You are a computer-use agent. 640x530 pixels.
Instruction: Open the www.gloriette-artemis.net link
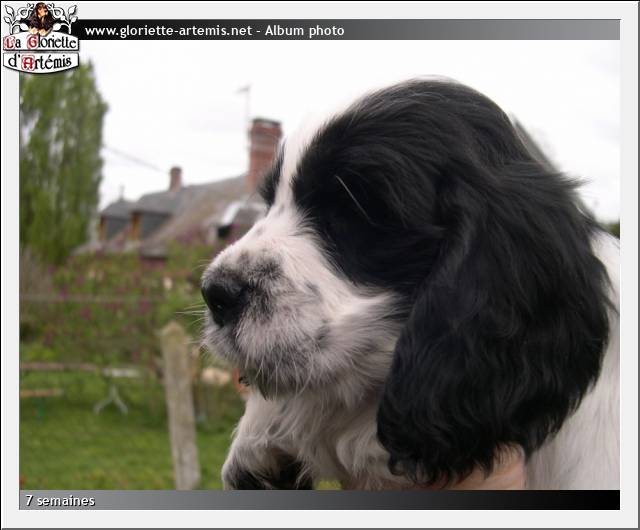tap(167, 31)
